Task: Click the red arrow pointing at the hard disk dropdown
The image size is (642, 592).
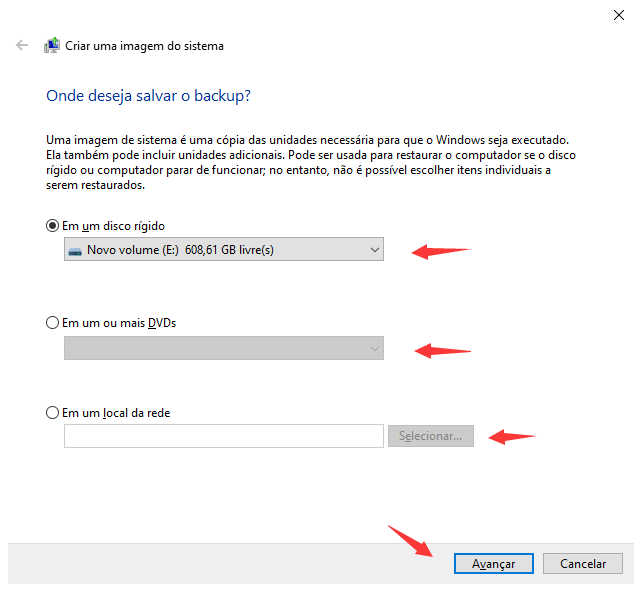Action: coord(440,251)
